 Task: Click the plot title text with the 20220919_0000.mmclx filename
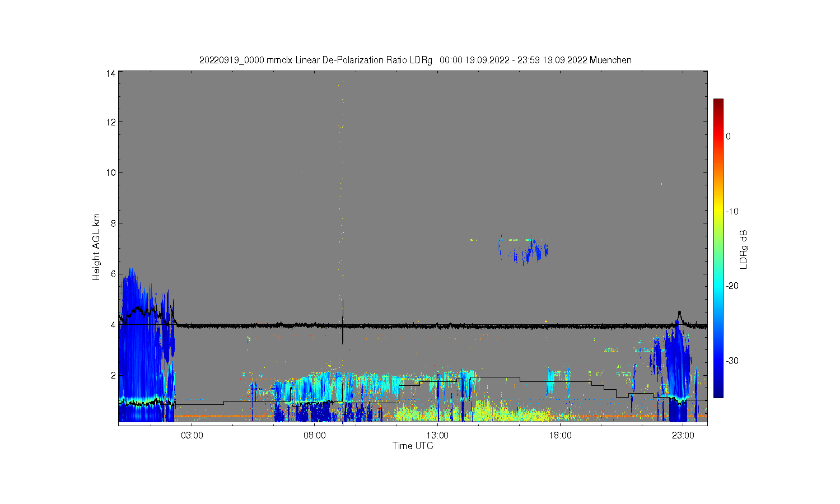click(x=416, y=60)
